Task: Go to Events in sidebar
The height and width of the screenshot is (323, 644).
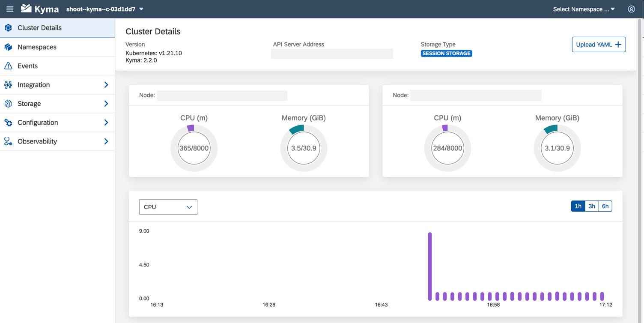Action: tap(57, 66)
